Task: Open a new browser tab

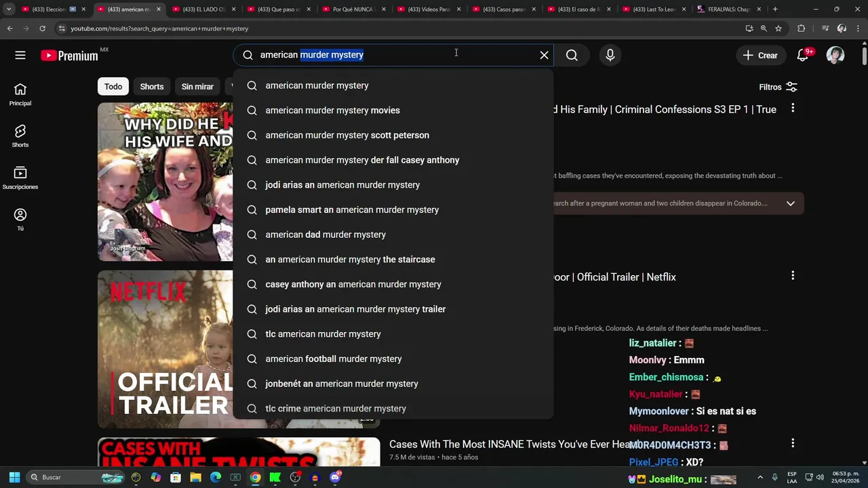Action: 775,9
